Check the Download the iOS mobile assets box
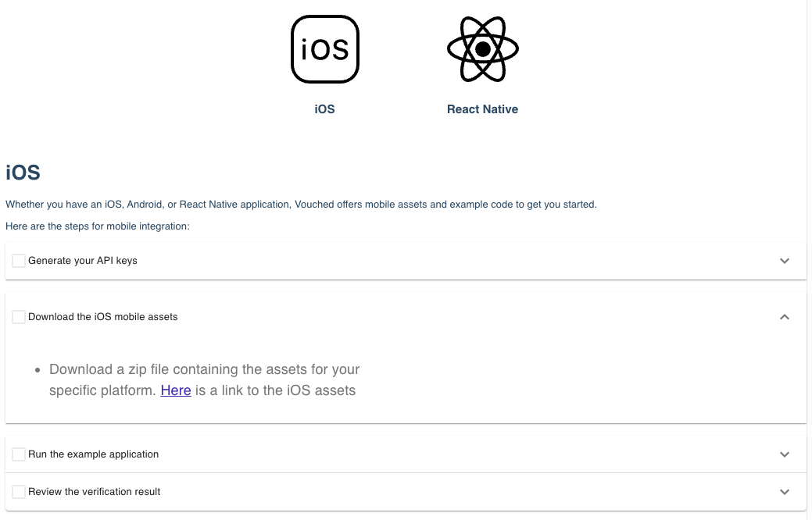This screenshot has width=812, height=520. pos(19,317)
